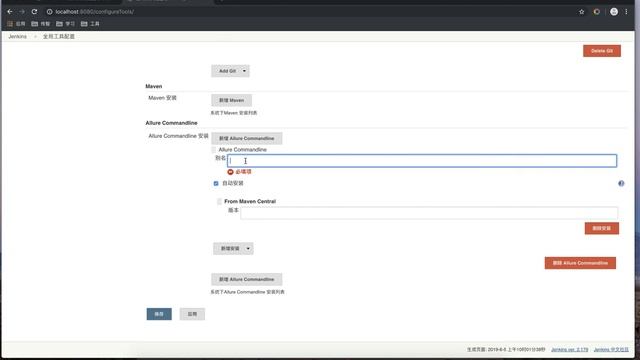Click the Maven section heading
The image size is (640, 360).
pos(154,87)
